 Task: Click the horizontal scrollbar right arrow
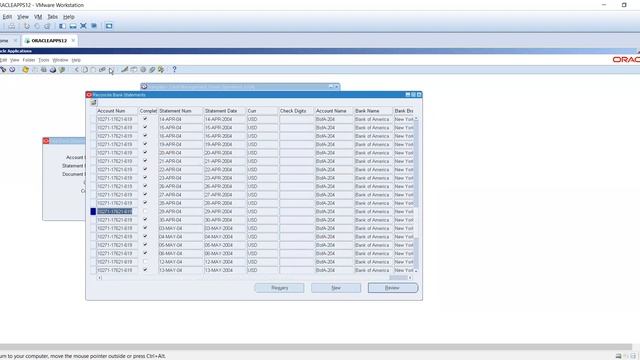click(410, 278)
